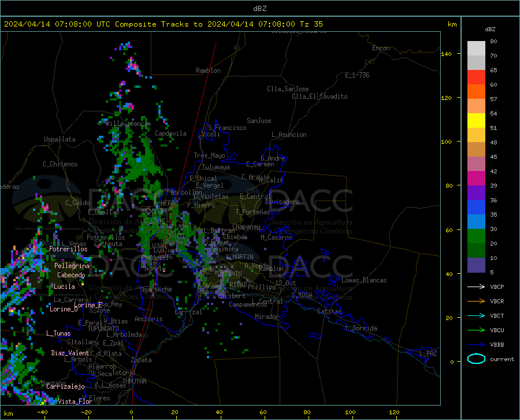The width and height of the screenshot is (520, 420).
Task: Click legend value '42' on the color scale
Action: point(494,172)
